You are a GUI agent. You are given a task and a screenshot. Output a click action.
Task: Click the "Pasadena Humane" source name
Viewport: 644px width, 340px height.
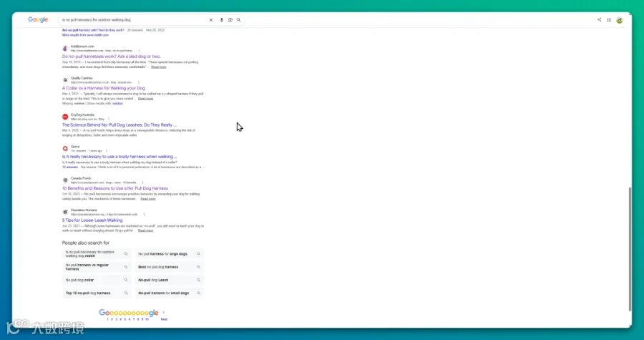(x=84, y=210)
